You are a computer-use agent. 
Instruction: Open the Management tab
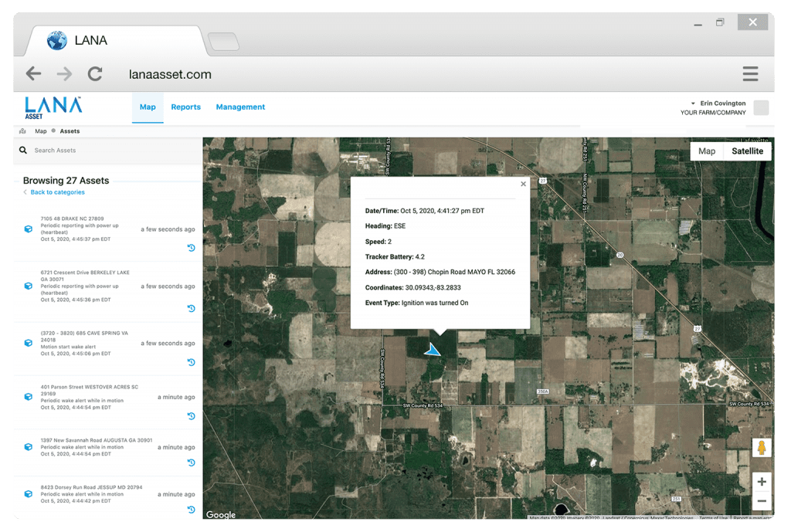click(240, 107)
